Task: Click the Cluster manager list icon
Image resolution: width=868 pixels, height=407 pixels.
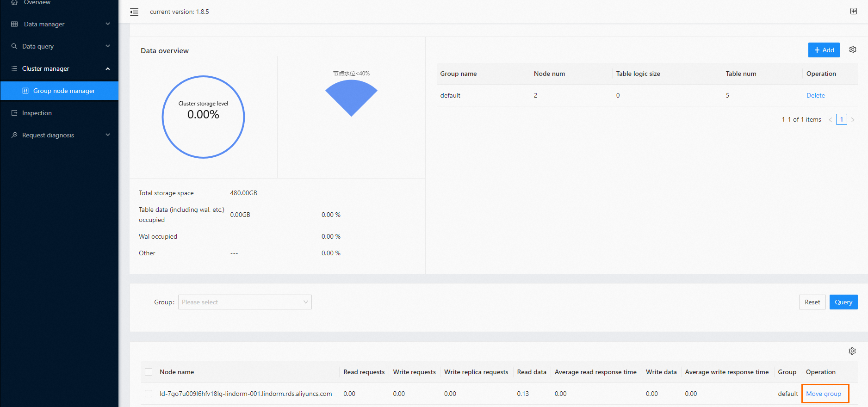Action: (14, 68)
